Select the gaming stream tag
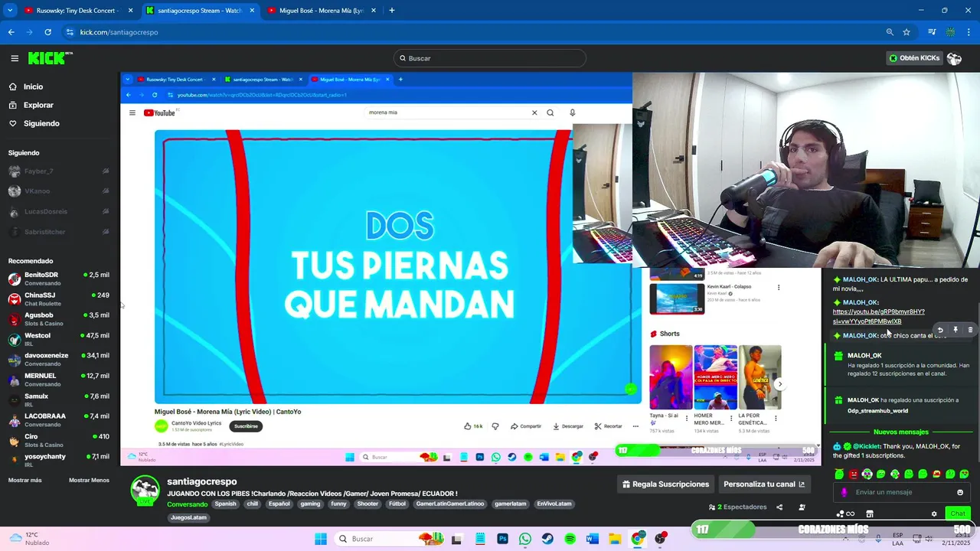This screenshot has height=551, width=980. tap(310, 504)
